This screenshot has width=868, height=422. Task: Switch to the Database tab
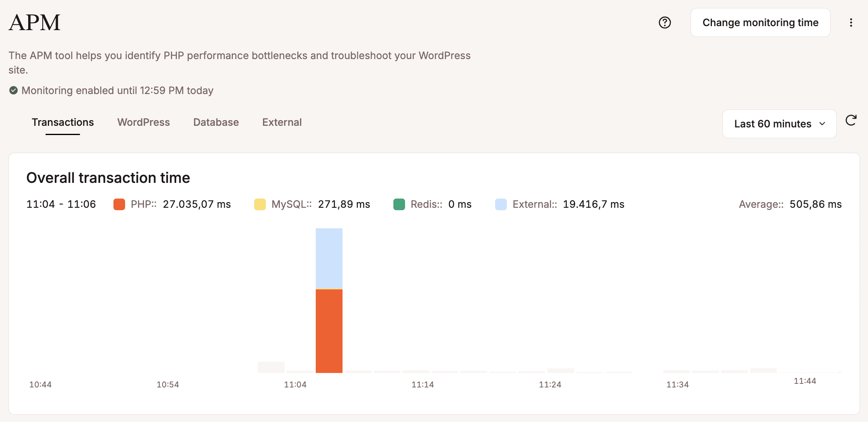point(216,122)
